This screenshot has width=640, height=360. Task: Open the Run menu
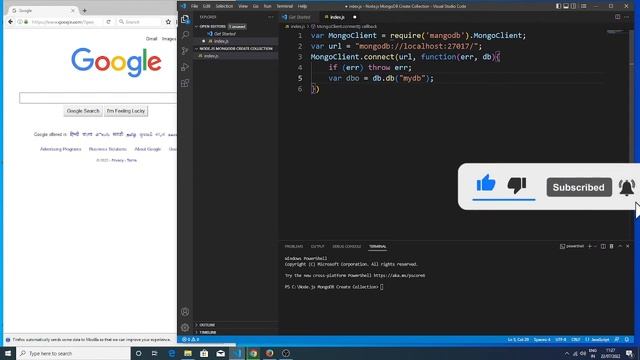tap(267, 6)
